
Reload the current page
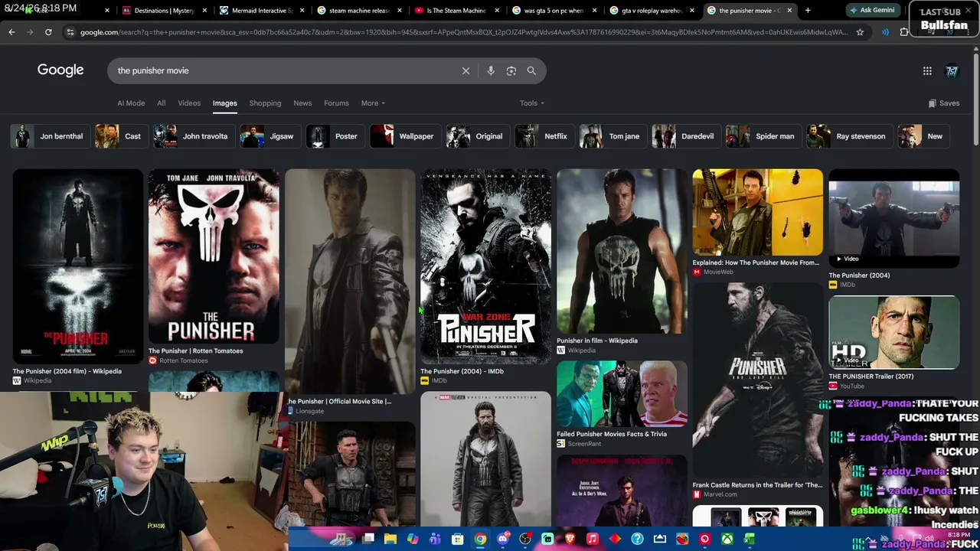pyautogui.click(x=48, y=32)
